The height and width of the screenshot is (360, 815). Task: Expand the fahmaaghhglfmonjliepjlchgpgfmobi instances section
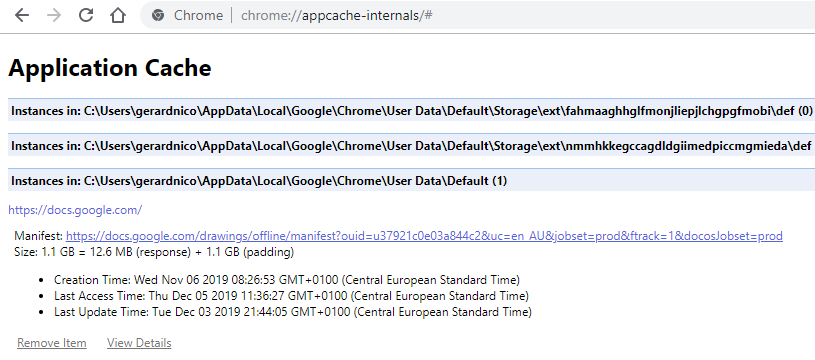click(412, 110)
